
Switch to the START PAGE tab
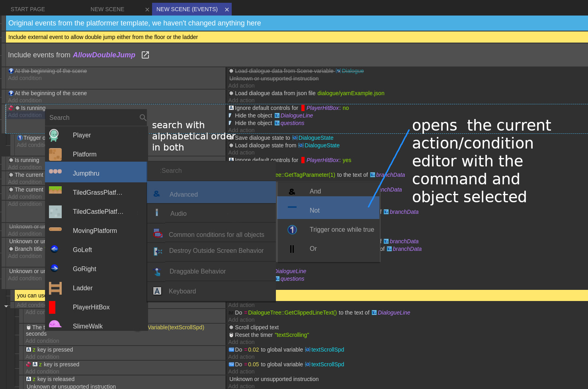(x=27, y=9)
